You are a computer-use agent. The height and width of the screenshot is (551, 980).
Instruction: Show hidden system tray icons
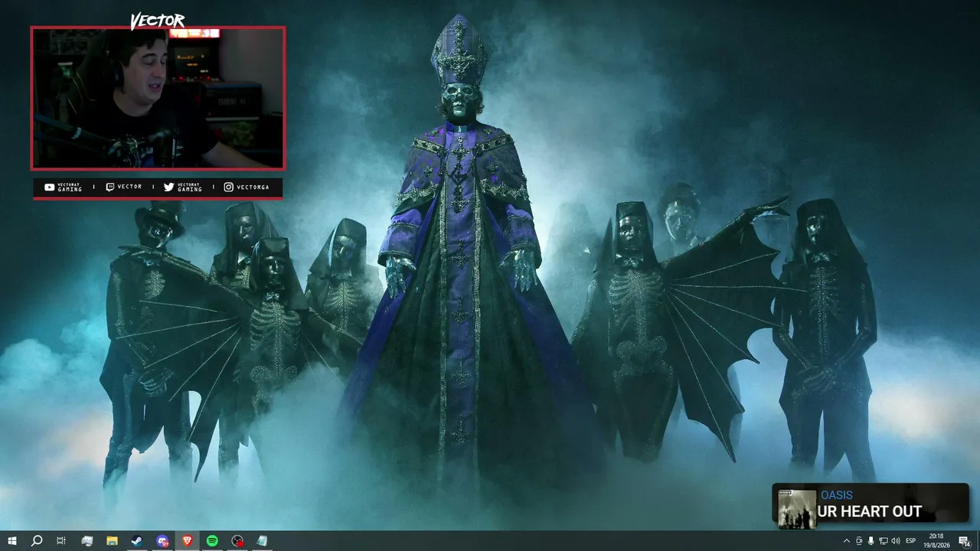(x=846, y=541)
